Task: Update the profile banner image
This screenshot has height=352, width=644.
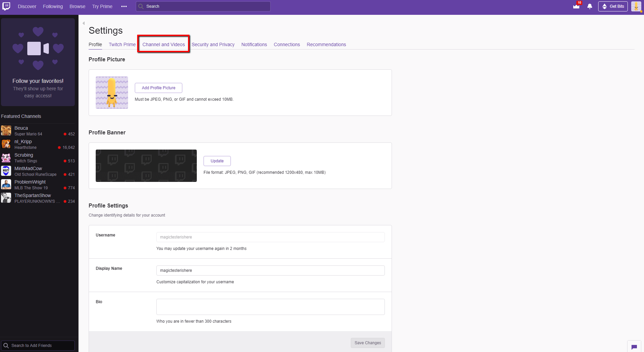Action: (217, 161)
